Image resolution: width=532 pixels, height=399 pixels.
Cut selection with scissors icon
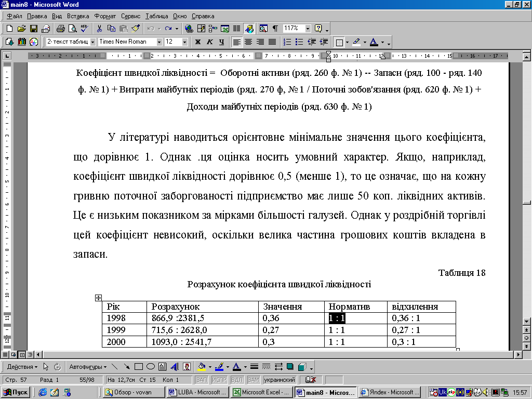point(99,29)
